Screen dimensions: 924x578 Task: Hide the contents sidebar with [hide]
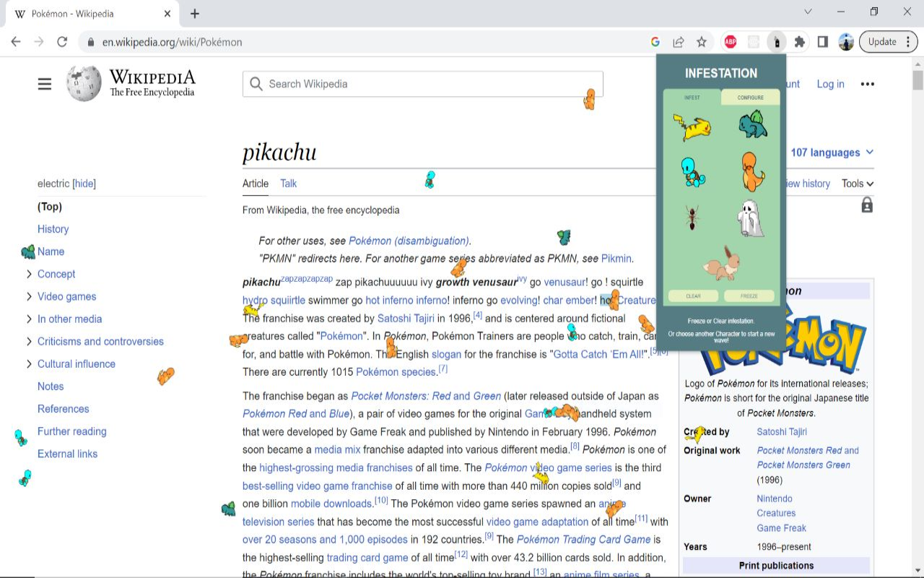coord(84,184)
